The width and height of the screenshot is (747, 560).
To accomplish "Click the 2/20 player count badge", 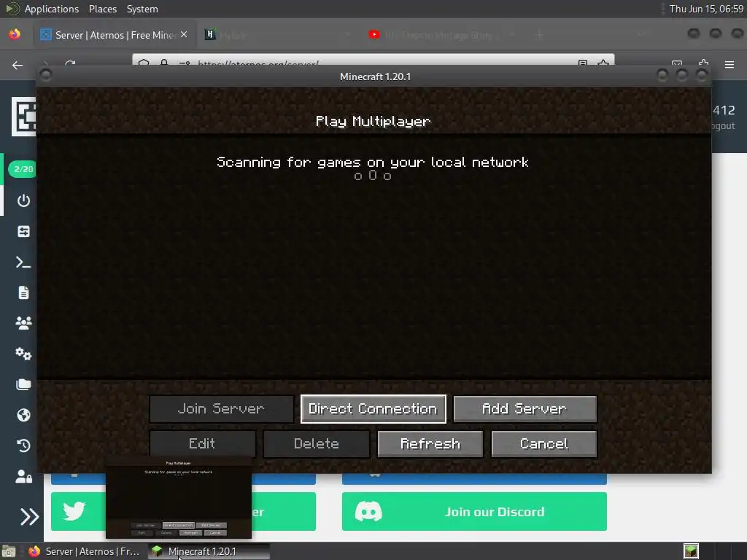I will click(23, 169).
